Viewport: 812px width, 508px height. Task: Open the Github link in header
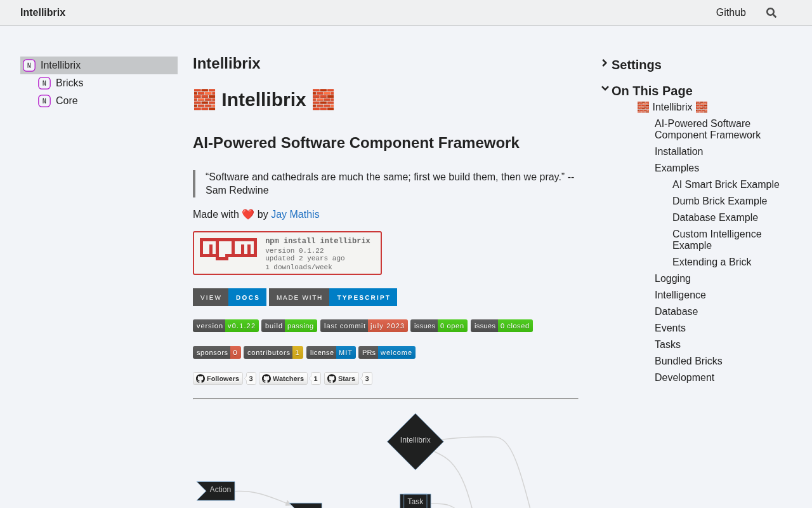pyautogui.click(x=731, y=13)
